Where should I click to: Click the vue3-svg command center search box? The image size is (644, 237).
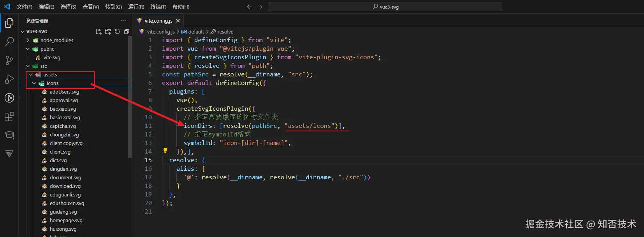click(385, 7)
